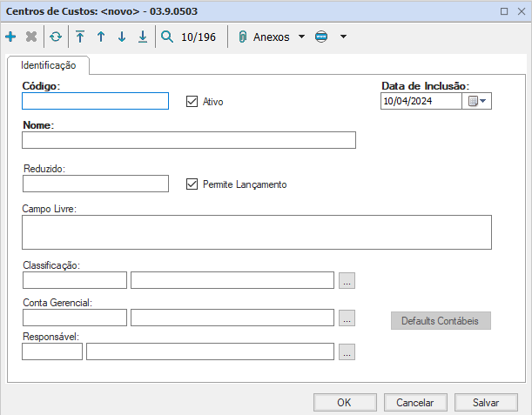Click the Cancelar button
This screenshot has width=532, height=415.
[x=415, y=403]
